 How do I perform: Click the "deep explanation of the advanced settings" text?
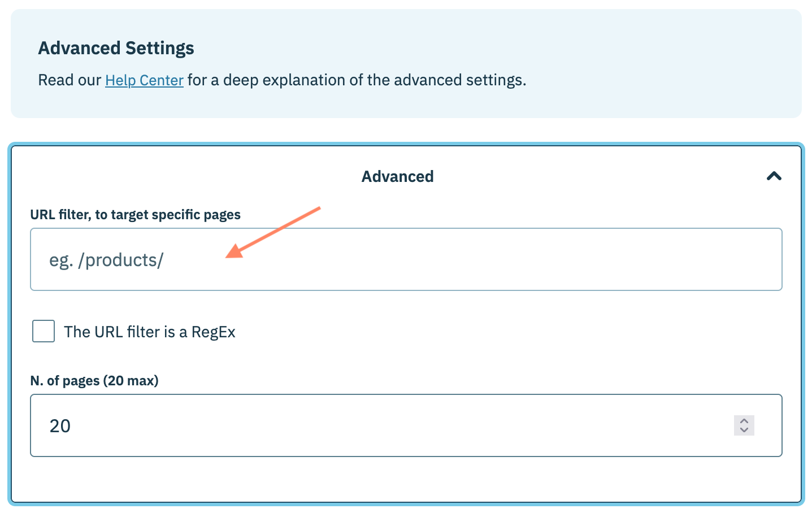pos(374,80)
